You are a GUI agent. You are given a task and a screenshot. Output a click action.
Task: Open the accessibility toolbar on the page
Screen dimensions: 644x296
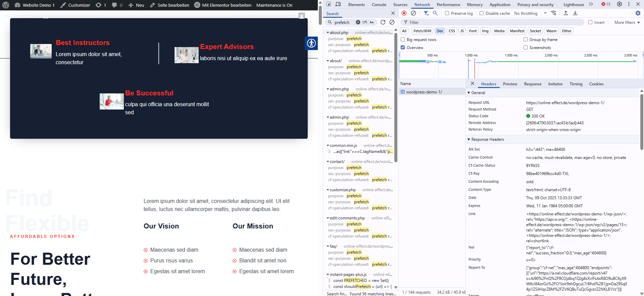click(x=311, y=43)
